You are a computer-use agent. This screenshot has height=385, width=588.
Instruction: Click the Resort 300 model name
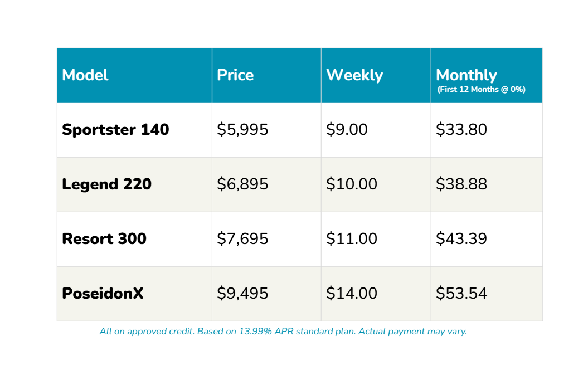(x=104, y=239)
